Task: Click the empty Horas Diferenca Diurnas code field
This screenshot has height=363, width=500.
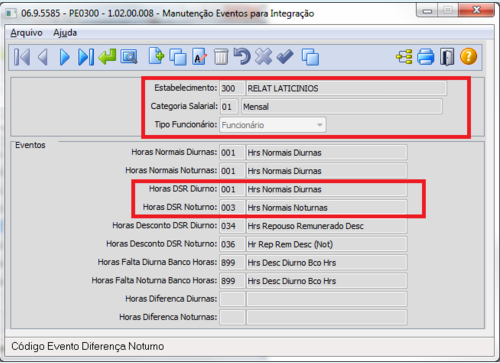Action: coord(232,299)
